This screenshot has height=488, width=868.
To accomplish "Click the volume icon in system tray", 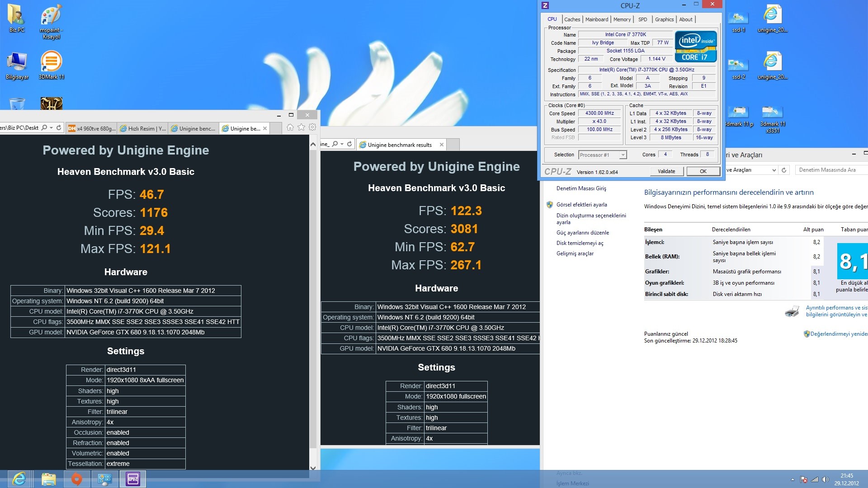I will pyautogui.click(x=825, y=480).
